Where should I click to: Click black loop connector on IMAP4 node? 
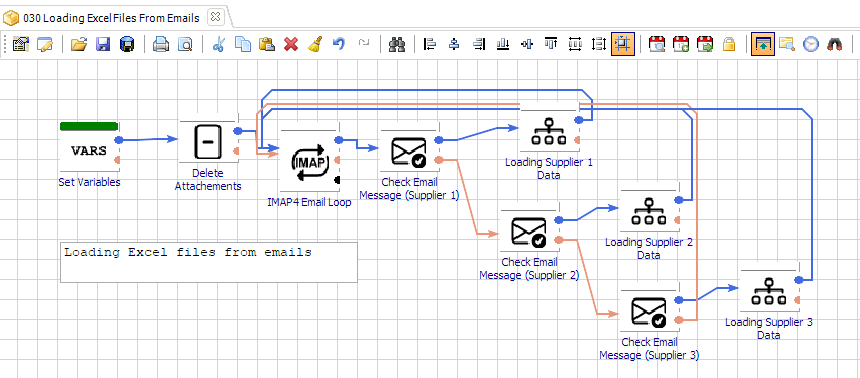[x=337, y=180]
